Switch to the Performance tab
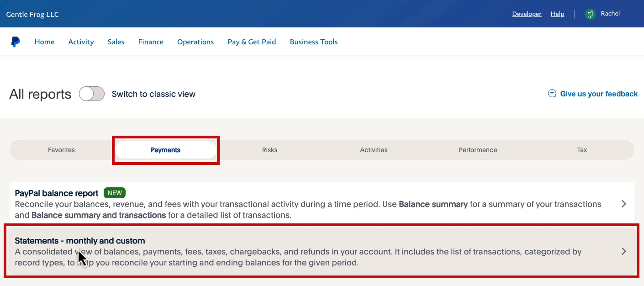Viewport: 644px width, 286px height. [x=478, y=150]
